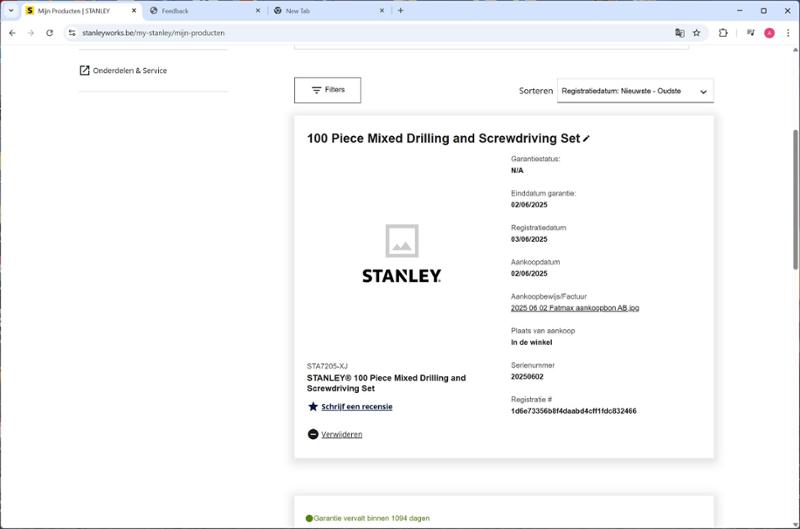
Task: Go back with the browser back arrow
Action: tap(12, 33)
